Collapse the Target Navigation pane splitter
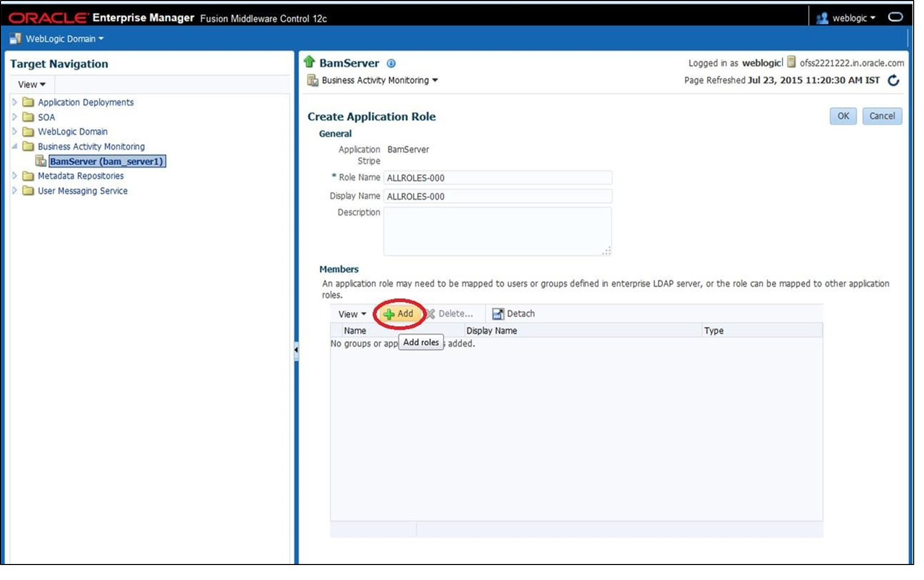The image size is (924, 580). pos(296,350)
